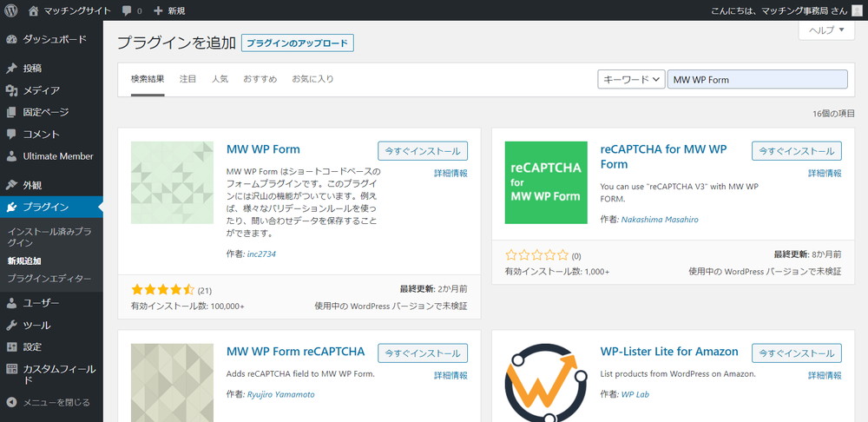Viewport: 868px width, 422px height.
Task: Expand the ヘルプ help panel
Action: tap(826, 30)
